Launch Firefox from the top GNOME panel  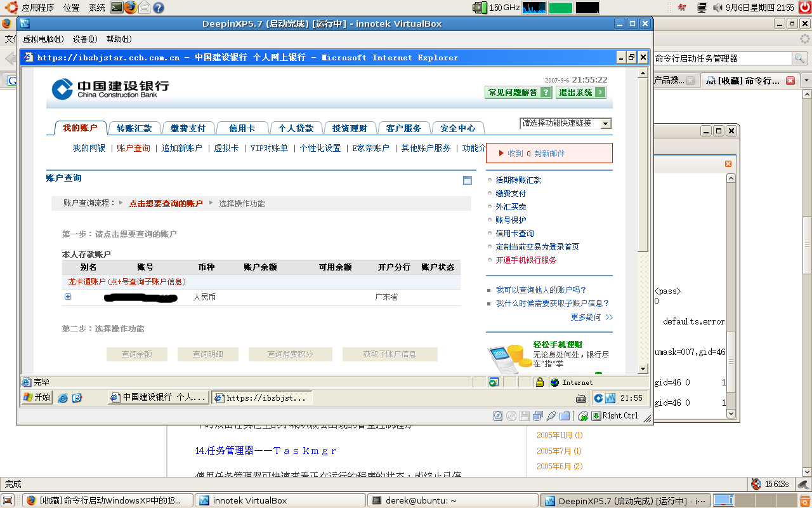130,8
